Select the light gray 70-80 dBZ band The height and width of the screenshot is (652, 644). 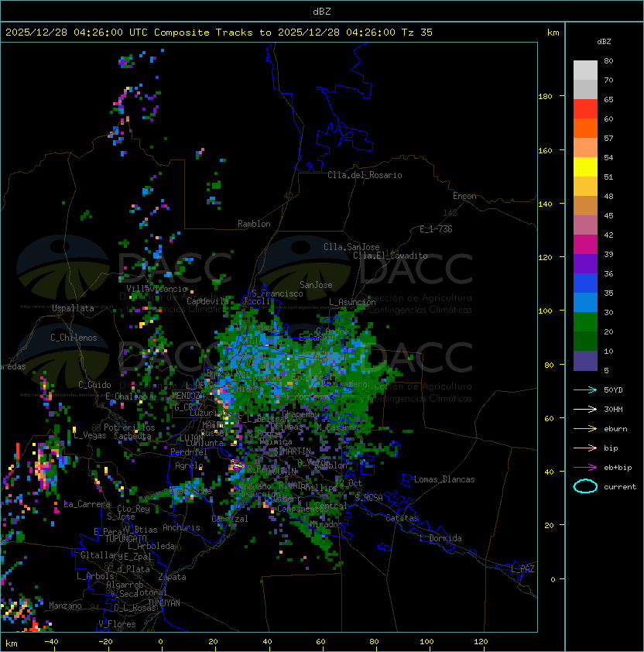tap(585, 70)
